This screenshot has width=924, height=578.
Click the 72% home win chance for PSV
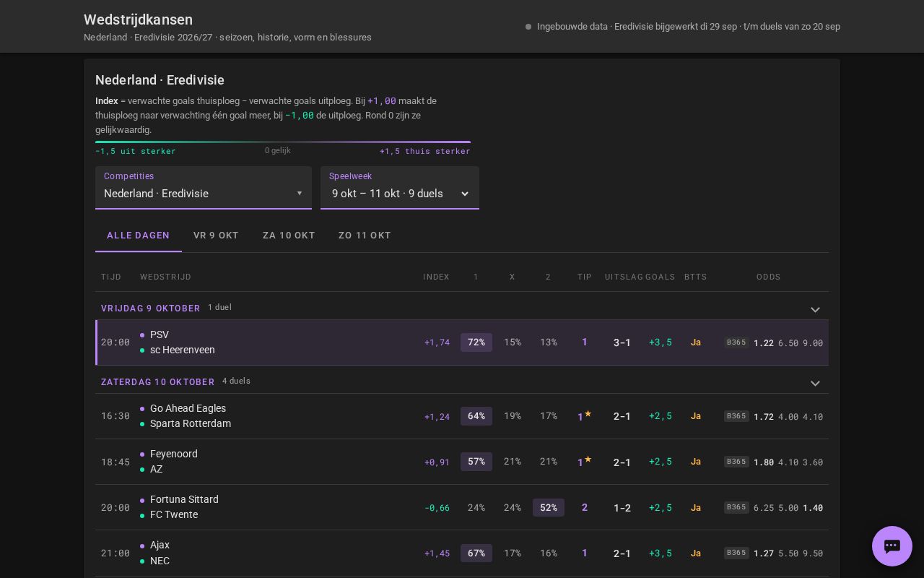476,342
